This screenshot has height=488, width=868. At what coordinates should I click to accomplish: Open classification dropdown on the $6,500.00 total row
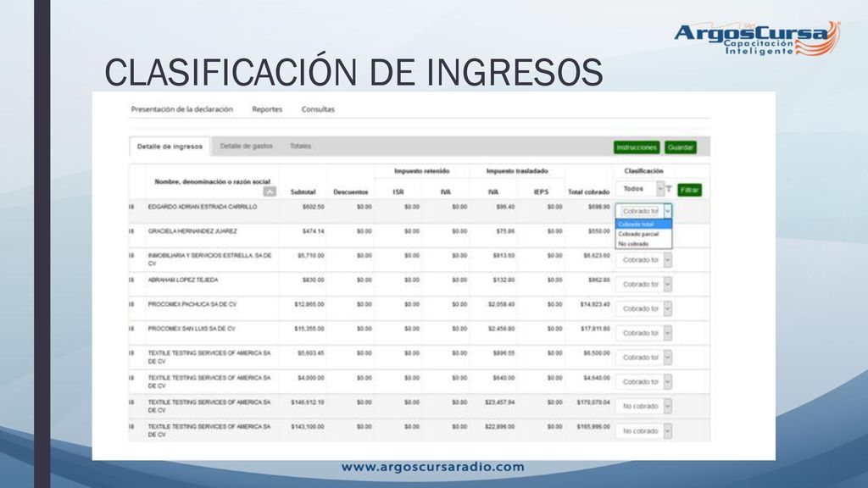click(x=644, y=357)
